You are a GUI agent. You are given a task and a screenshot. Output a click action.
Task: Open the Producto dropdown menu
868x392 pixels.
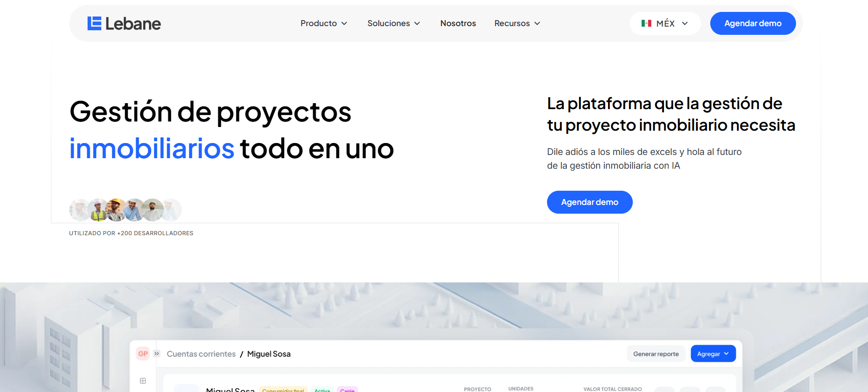coord(324,23)
